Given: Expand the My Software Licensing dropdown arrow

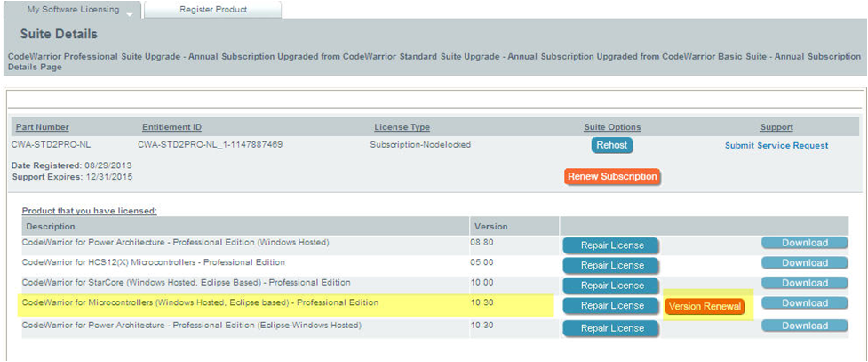Looking at the screenshot, I should point(129,15).
